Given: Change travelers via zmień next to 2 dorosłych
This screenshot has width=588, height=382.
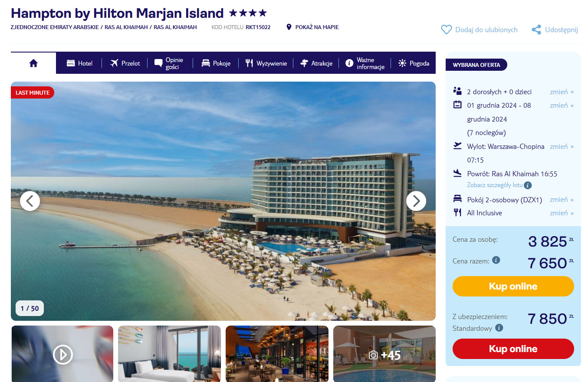Looking at the screenshot, I should pos(562,92).
